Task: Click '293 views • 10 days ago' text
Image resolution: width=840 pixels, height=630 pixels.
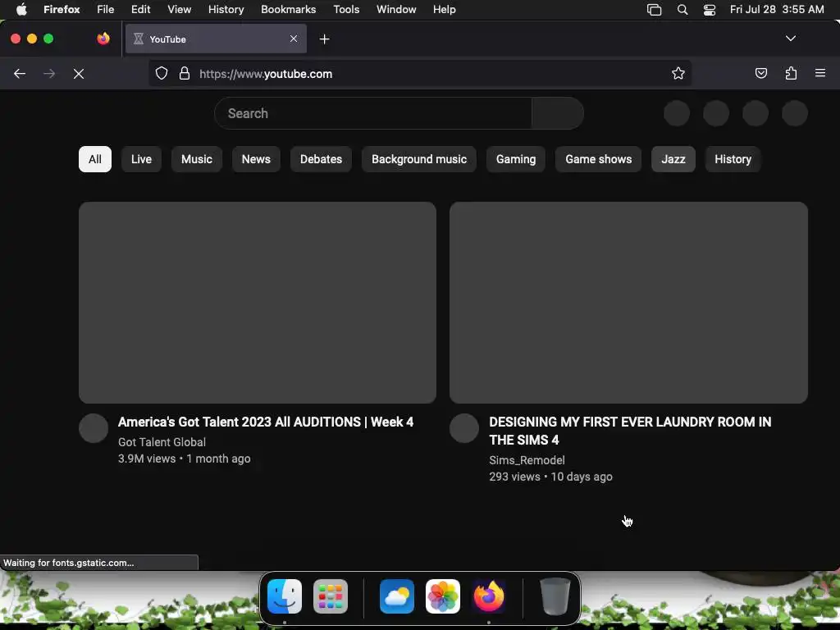Action: pyautogui.click(x=550, y=477)
